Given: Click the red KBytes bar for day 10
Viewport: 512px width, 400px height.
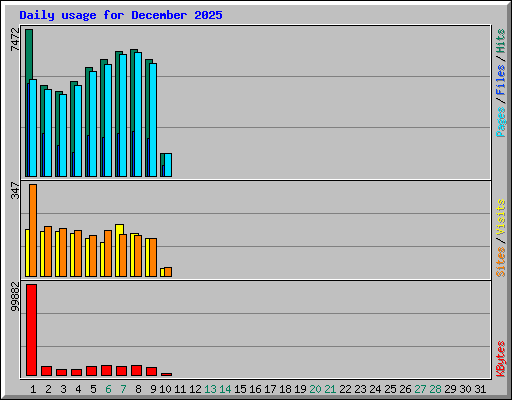Looking at the screenshot, I should pos(166,374).
